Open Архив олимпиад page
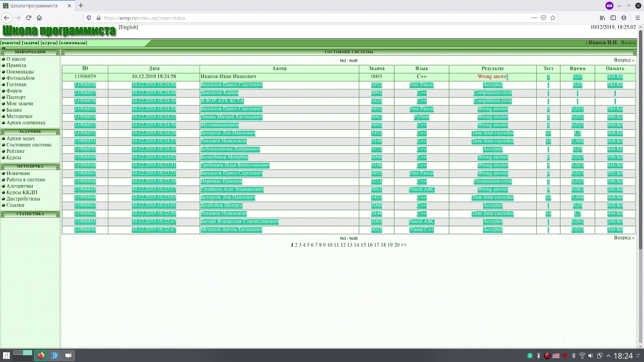Image resolution: width=644 pixels, height=362 pixels. click(26, 123)
